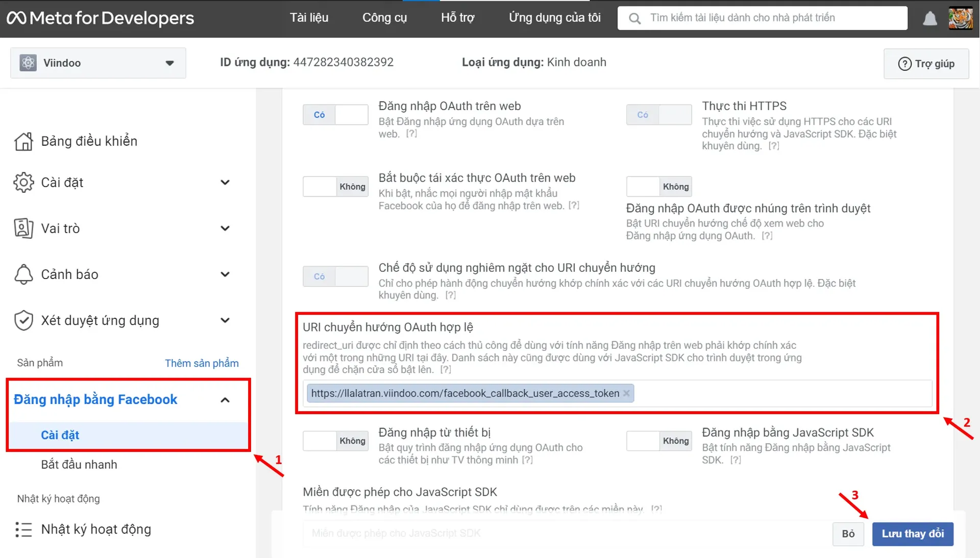Viewport: 980px width, 558px height.
Task: Click the Bỏ button
Action: 848,534
